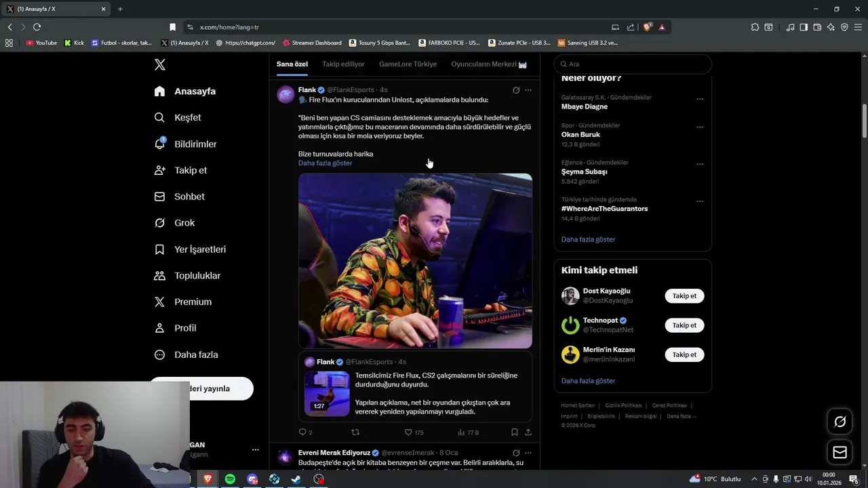The height and width of the screenshot is (488, 868).
Task: Click the address bar URL
Action: 229,27
